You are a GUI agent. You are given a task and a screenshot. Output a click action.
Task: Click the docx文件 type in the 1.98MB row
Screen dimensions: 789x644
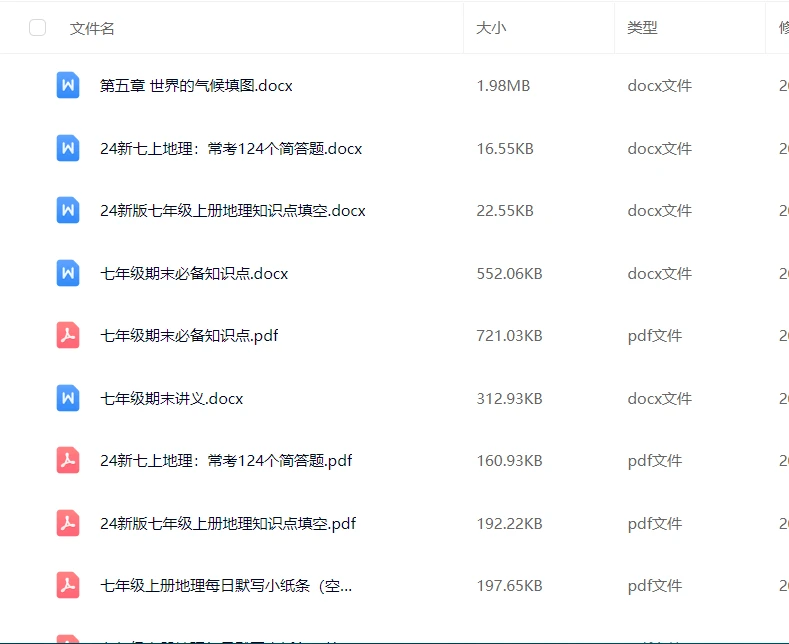click(659, 86)
